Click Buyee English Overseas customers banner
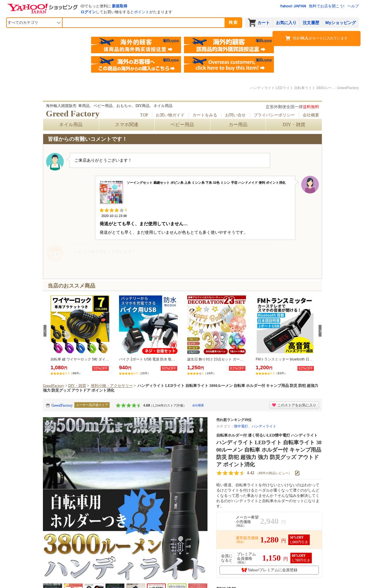Screen dimensions: 365x588 [229, 64]
